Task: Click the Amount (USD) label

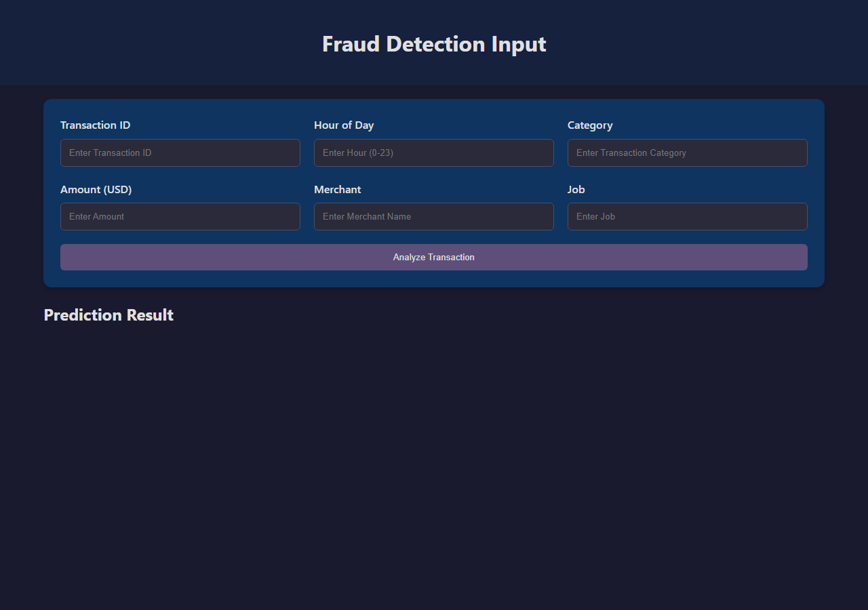Action: [x=96, y=190]
